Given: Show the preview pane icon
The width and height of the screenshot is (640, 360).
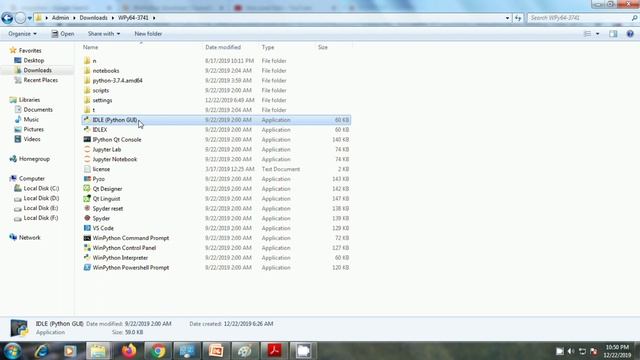Looking at the screenshot, I should click(x=613, y=34).
